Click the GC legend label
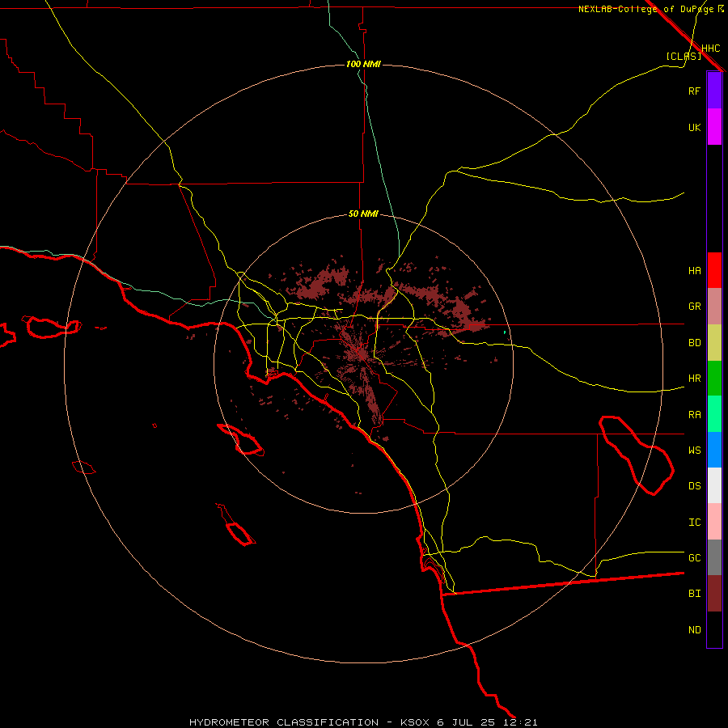 [694, 558]
